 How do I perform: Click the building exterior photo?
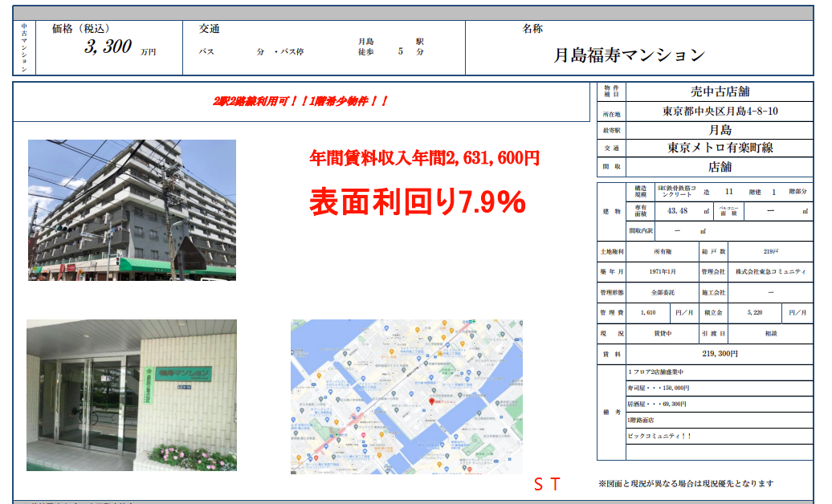132,210
